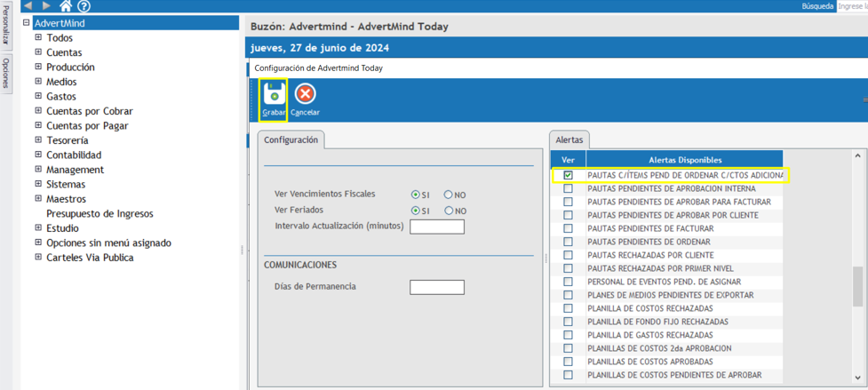Check PLANES DE MEDIOS PENDIENTES DE EXPORTAR
868x390 pixels.
(x=568, y=295)
